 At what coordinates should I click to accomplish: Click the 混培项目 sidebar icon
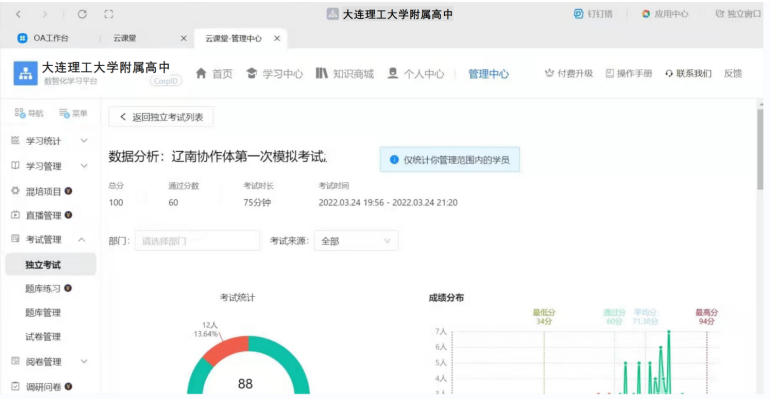(15, 190)
